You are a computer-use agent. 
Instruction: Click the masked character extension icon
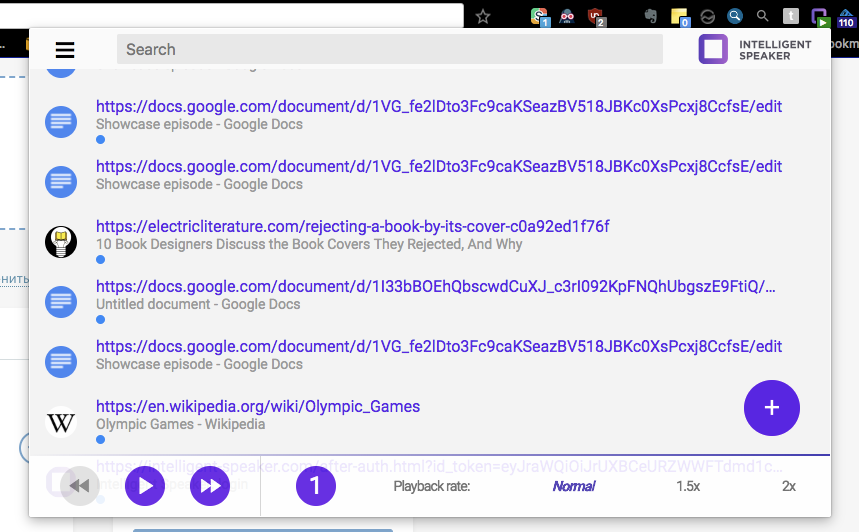(x=567, y=16)
